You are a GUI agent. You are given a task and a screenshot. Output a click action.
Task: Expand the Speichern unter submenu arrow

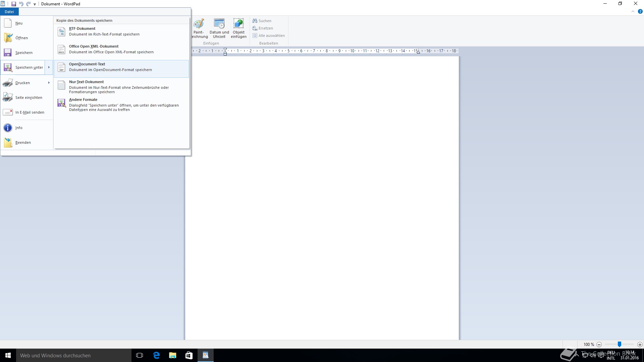point(49,67)
